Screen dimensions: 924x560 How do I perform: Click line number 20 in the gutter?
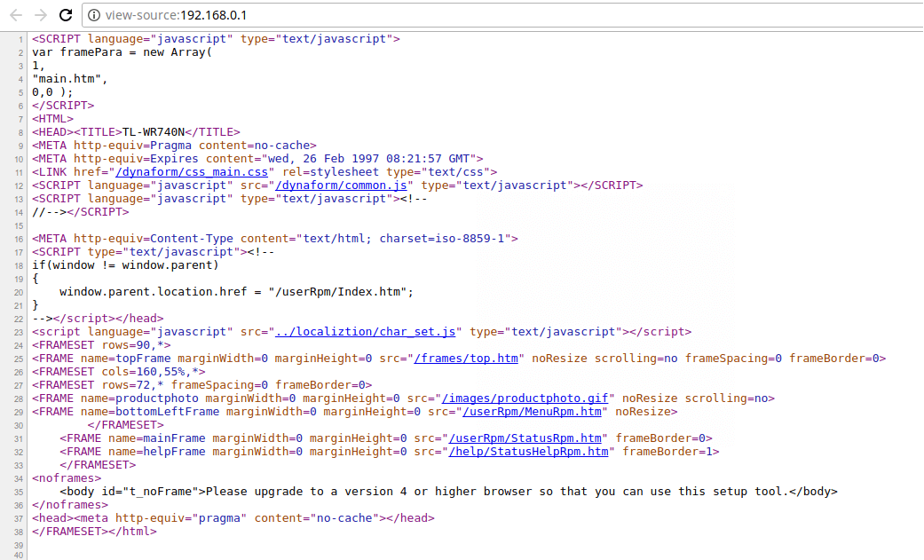coord(19,292)
